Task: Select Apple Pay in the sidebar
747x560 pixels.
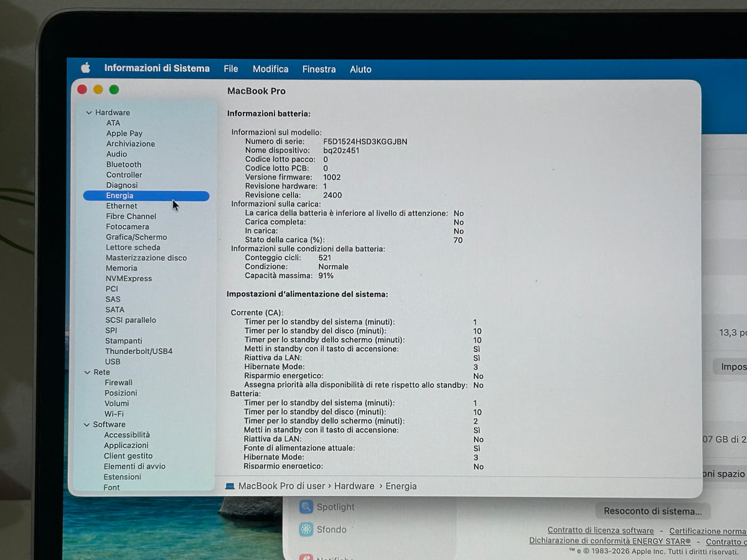Action: tap(125, 133)
